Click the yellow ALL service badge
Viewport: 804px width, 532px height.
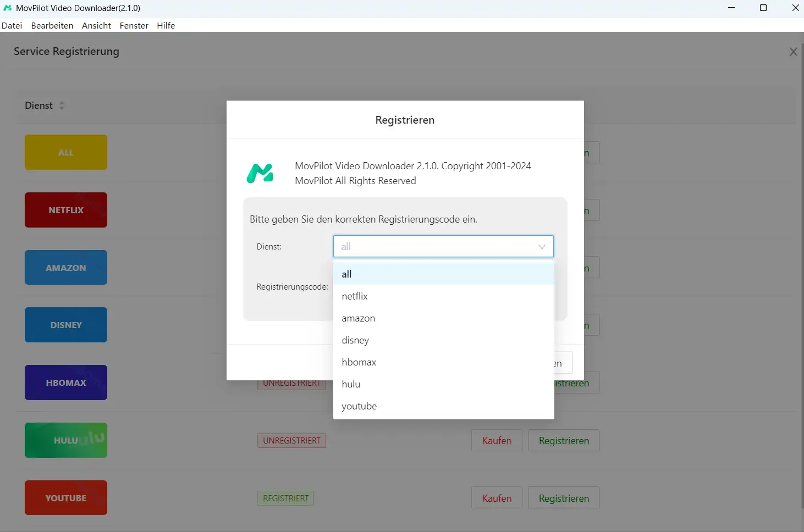(66, 152)
